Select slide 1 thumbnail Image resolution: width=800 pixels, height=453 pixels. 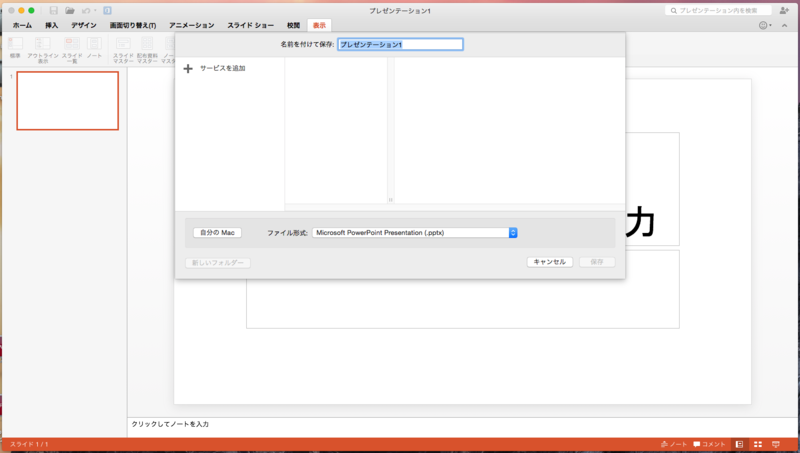coord(68,100)
